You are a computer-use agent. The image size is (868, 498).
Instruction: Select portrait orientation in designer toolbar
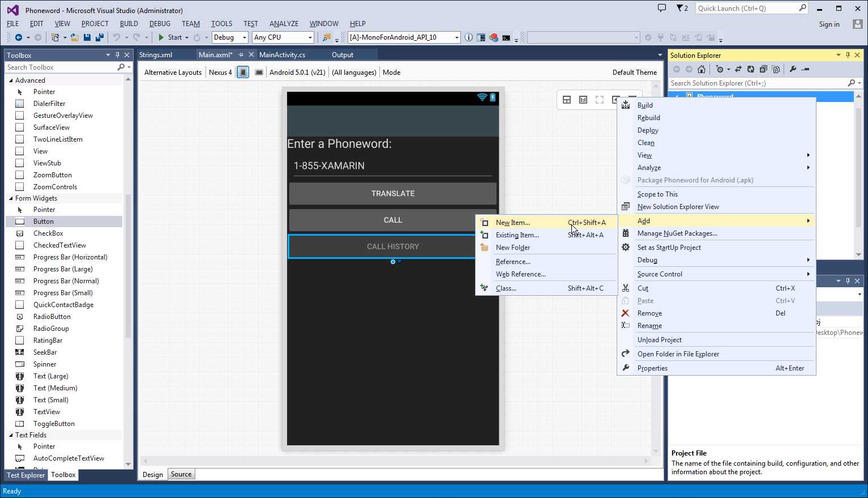tap(243, 73)
